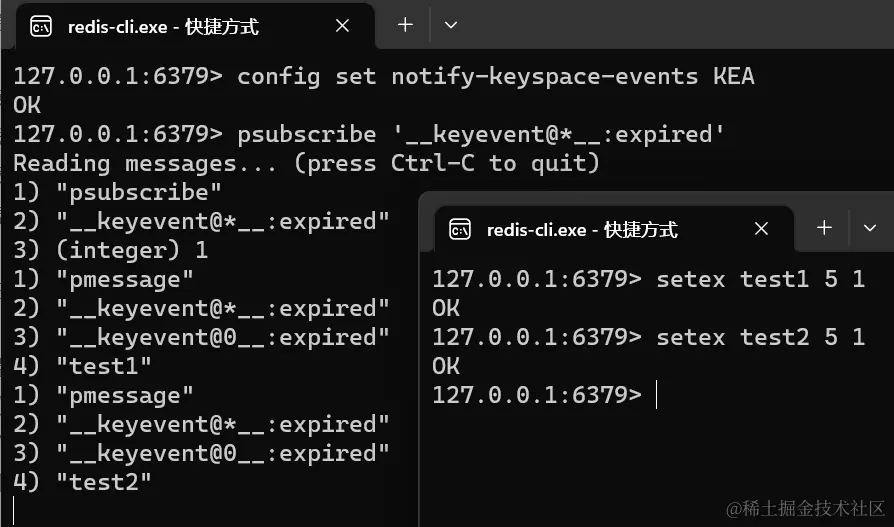
Task: Open the profile dropdown in the setex window
Action: [869, 228]
